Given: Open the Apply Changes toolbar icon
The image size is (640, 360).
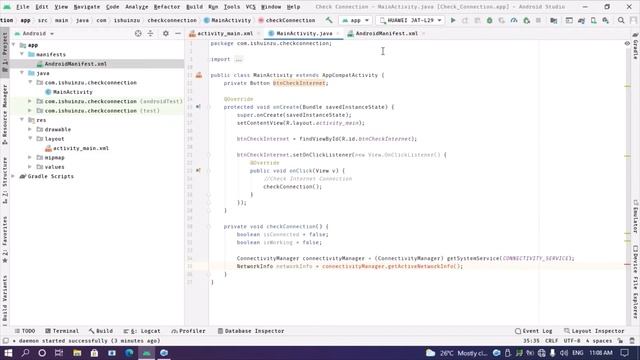Looking at the screenshot, I should pos(465,20).
